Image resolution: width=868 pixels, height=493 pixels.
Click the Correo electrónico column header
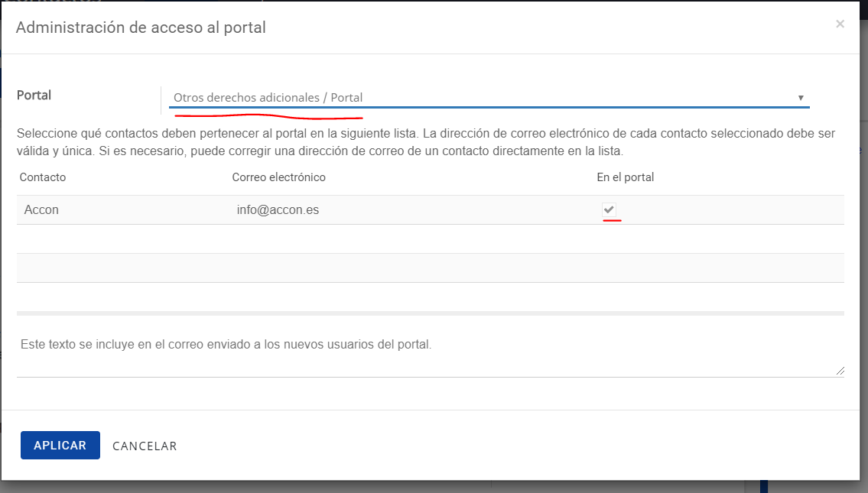pos(278,177)
